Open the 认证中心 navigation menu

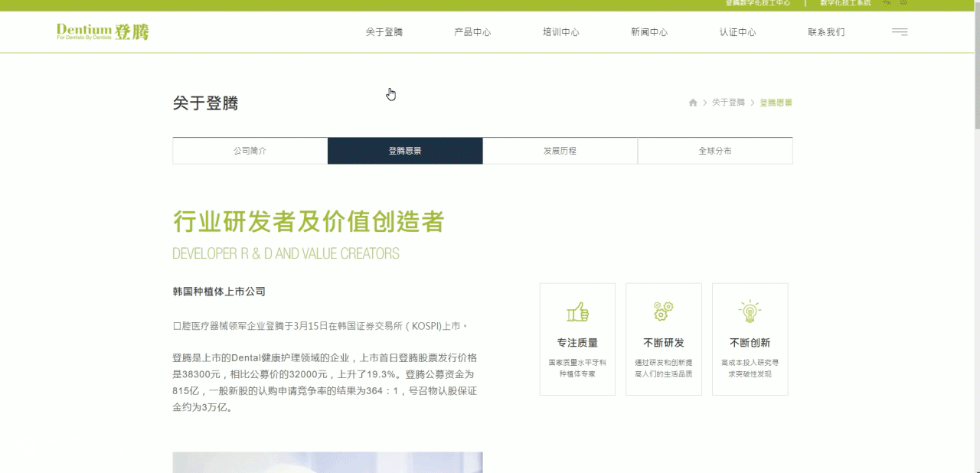coord(738,32)
